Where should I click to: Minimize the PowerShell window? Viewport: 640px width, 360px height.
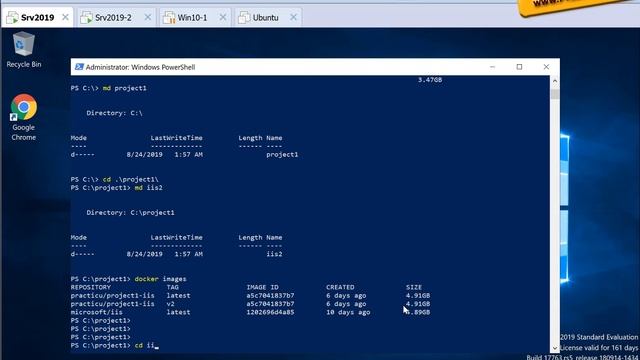tap(492, 67)
